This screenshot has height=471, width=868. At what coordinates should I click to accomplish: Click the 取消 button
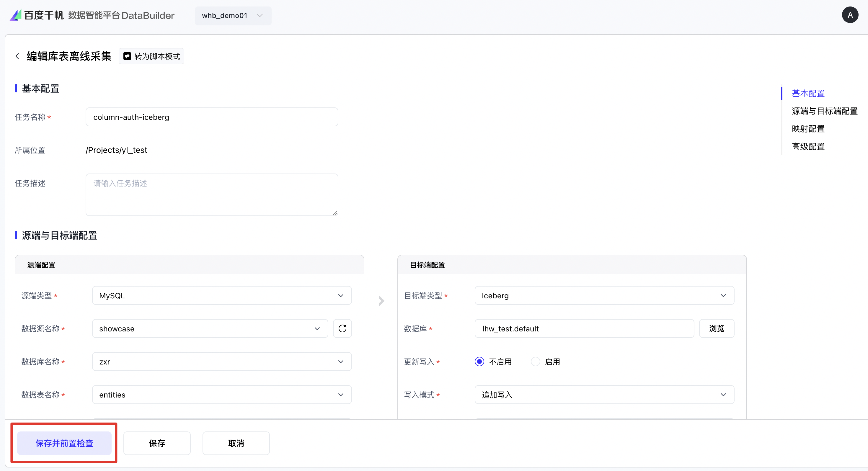point(236,443)
